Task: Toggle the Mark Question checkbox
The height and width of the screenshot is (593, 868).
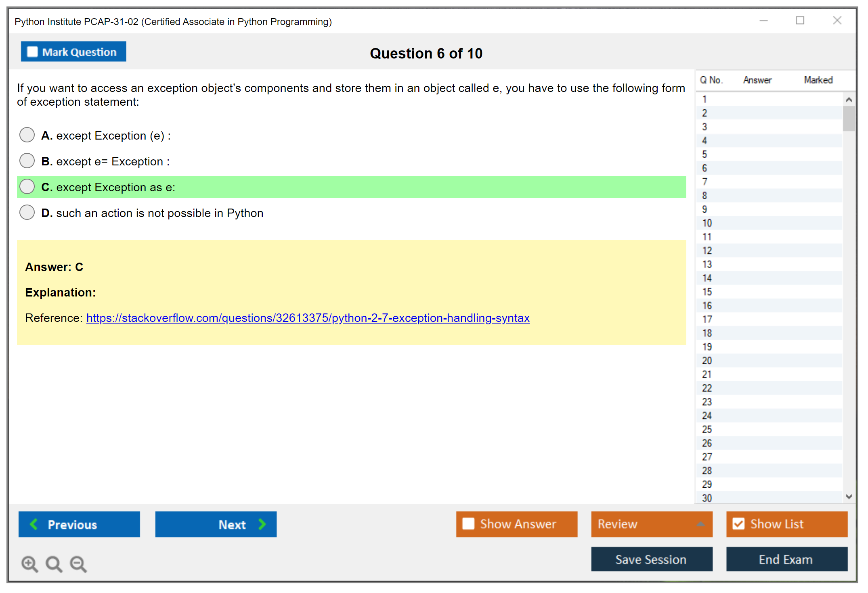Action: [32, 52]
